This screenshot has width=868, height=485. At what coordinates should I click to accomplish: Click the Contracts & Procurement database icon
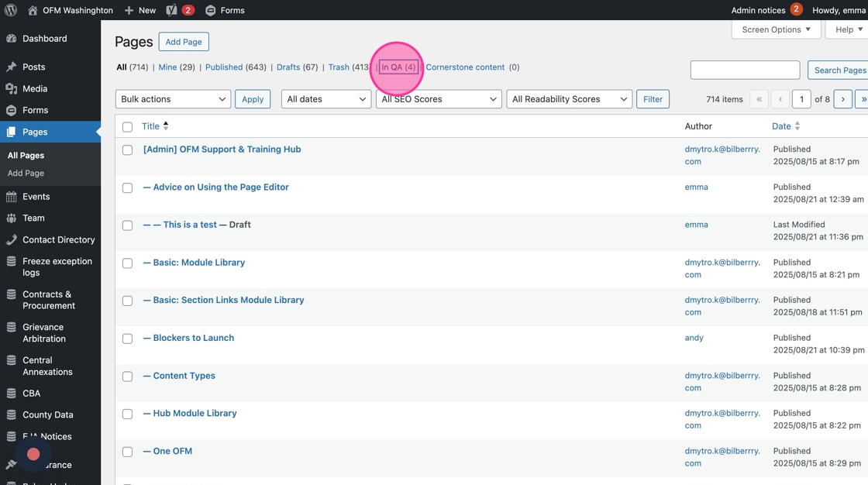11,294
